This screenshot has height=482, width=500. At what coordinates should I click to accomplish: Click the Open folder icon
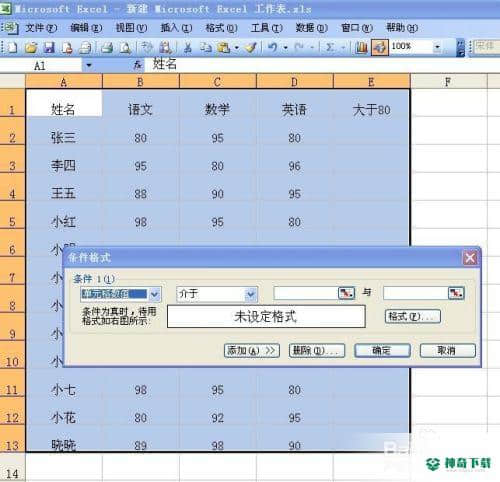pyautogui.click(x=31, y=48)
